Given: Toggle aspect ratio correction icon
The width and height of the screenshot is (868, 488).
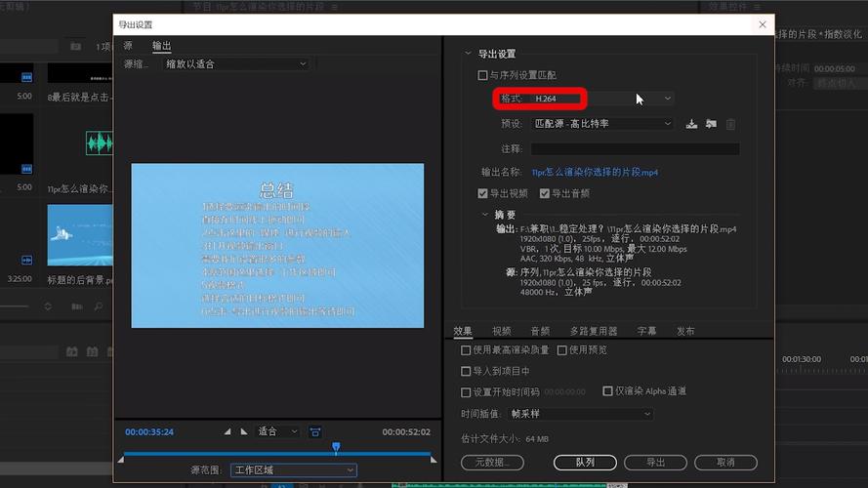Looking at the screenshot, I should (x=315, y=432).
